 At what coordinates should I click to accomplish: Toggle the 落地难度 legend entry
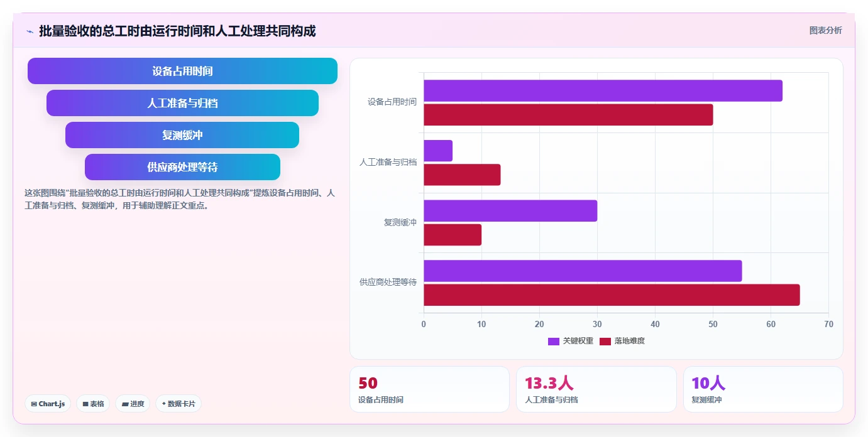click(622, 341)
